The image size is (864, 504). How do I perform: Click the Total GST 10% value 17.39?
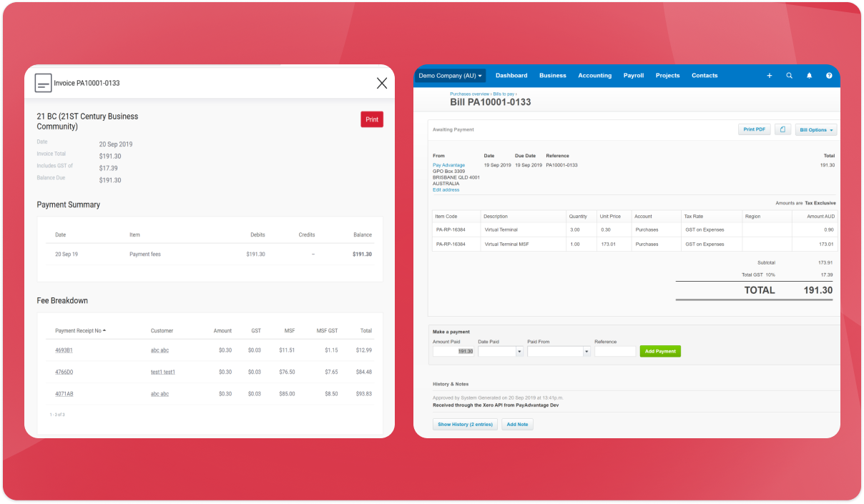pos(825,275)
